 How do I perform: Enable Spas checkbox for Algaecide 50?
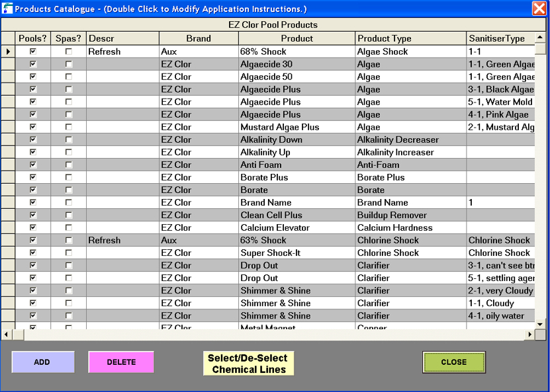69,77
